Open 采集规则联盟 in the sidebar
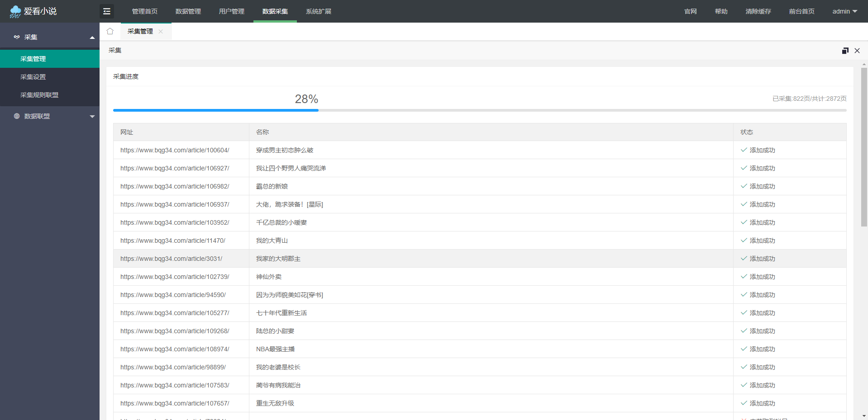The image size is (868, 420). point(50,95)
